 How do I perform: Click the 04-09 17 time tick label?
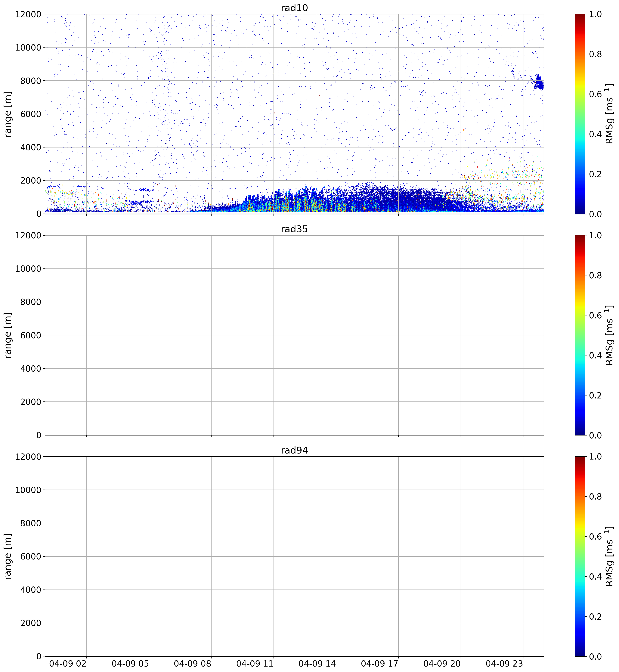click(379, 664)
